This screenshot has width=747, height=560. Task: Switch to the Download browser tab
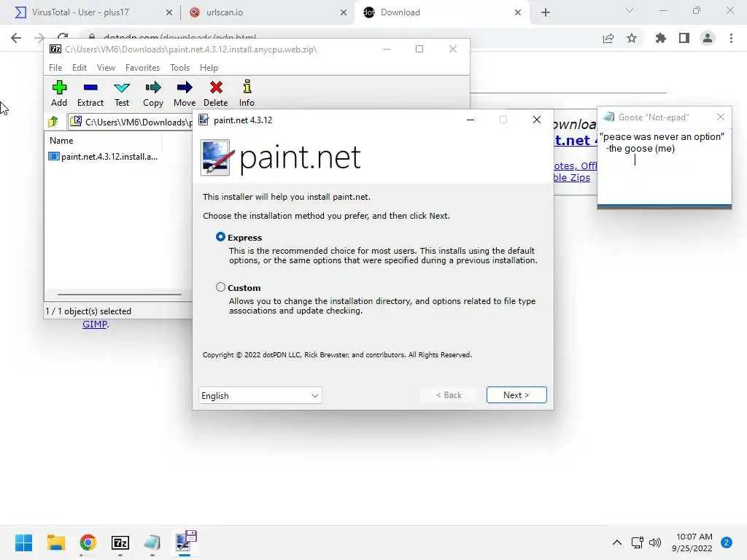441,12
